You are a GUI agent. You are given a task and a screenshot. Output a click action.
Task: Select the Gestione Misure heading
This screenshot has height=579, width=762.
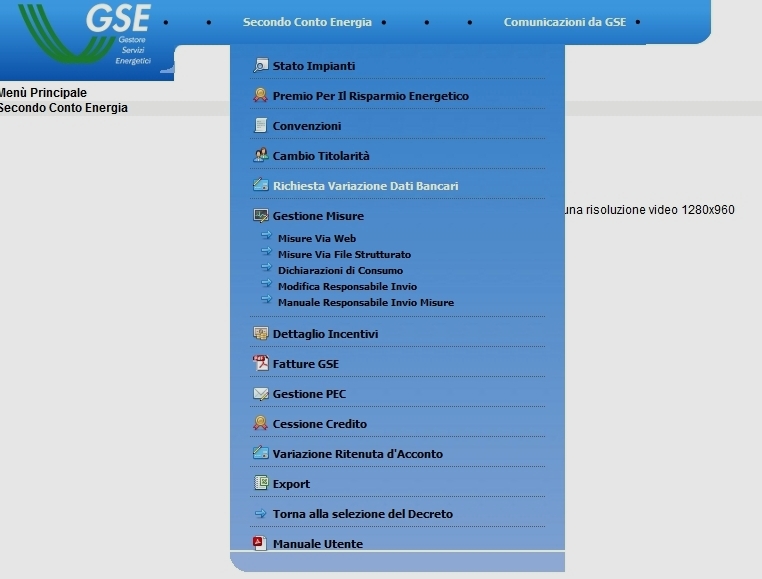tap(318, 216)
